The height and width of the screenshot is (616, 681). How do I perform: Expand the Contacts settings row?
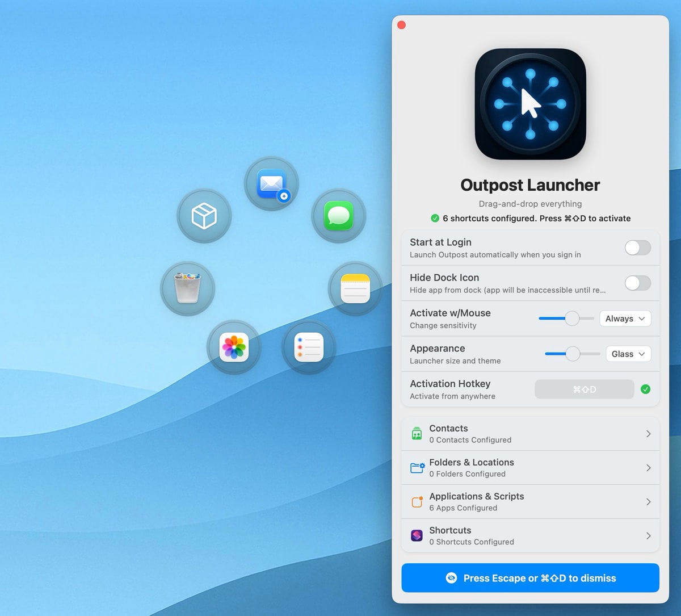click(530, 434)
